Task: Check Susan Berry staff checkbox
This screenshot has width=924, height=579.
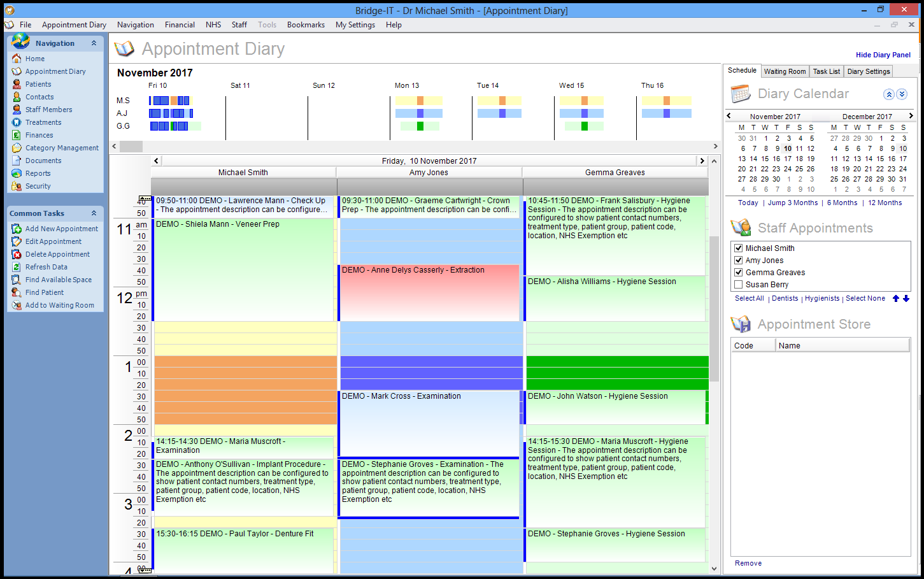Action: (x=739, y=285)
